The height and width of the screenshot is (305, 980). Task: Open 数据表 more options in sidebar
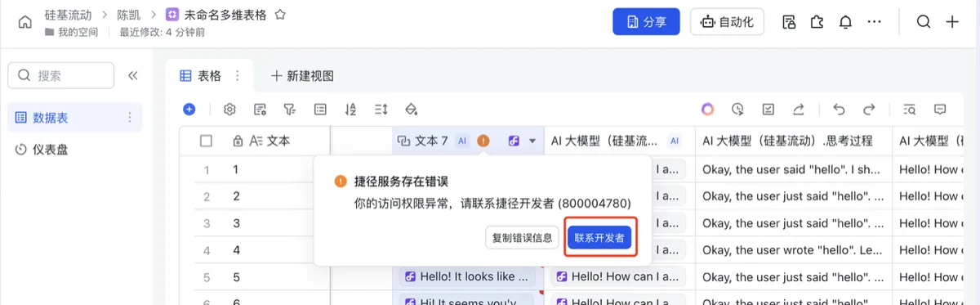point(129,118)
